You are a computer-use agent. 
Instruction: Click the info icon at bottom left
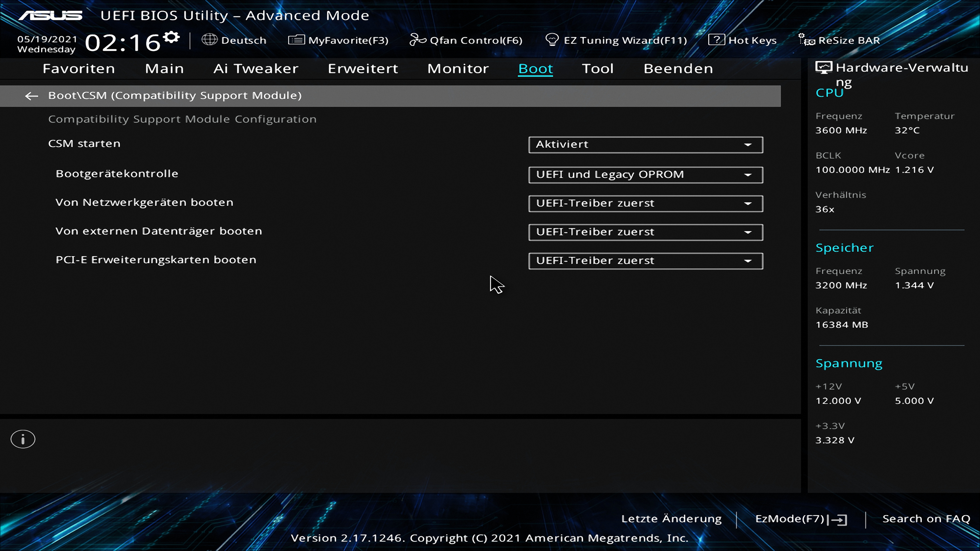(23, 439)
